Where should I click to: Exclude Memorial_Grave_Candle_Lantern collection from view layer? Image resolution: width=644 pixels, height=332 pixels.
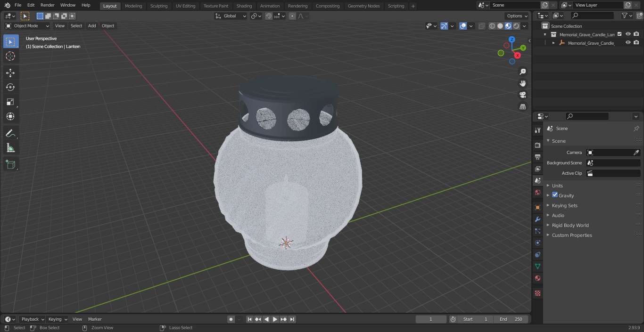click(619, 34)
